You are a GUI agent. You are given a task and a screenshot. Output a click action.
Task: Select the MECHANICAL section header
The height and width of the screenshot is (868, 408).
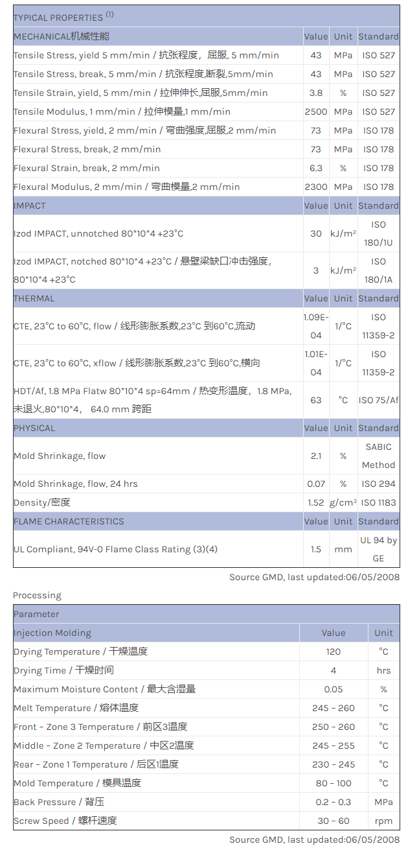tap(62, 37)
